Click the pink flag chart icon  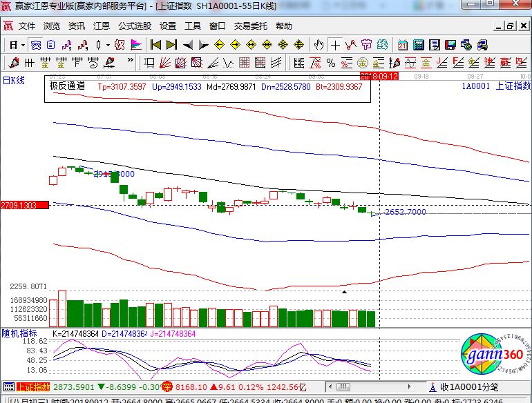point(136,45)
